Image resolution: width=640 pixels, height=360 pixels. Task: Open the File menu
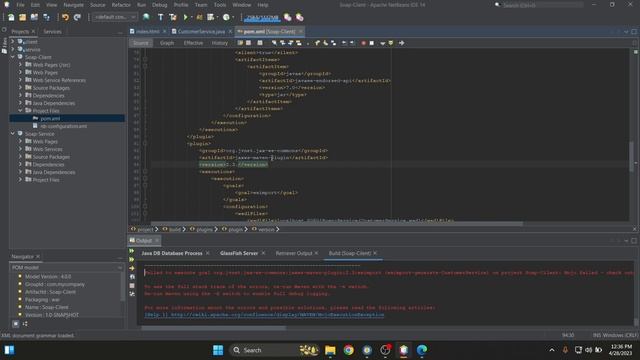tap(20, 5)
